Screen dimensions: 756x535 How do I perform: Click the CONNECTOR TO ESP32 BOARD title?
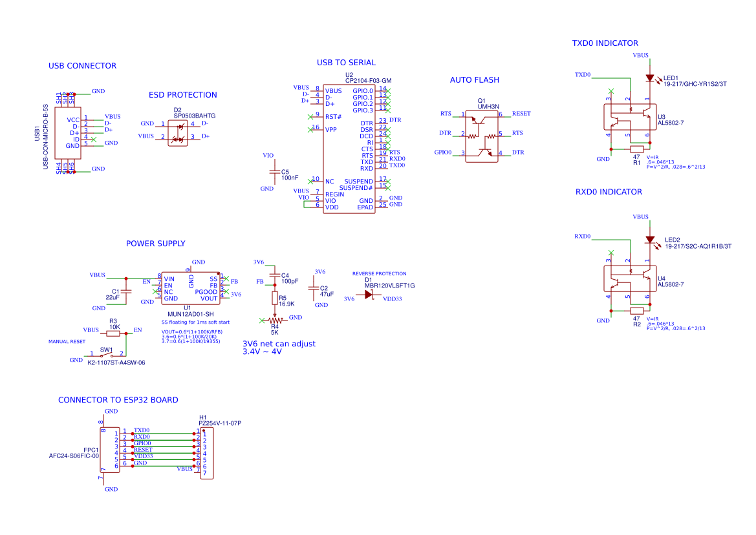click(x=118, y=400)
